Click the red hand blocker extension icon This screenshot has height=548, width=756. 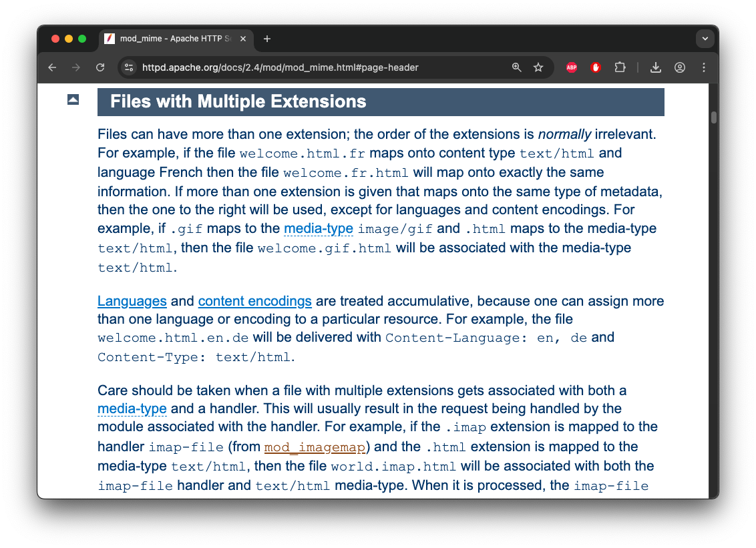click(x=596, y=67)
